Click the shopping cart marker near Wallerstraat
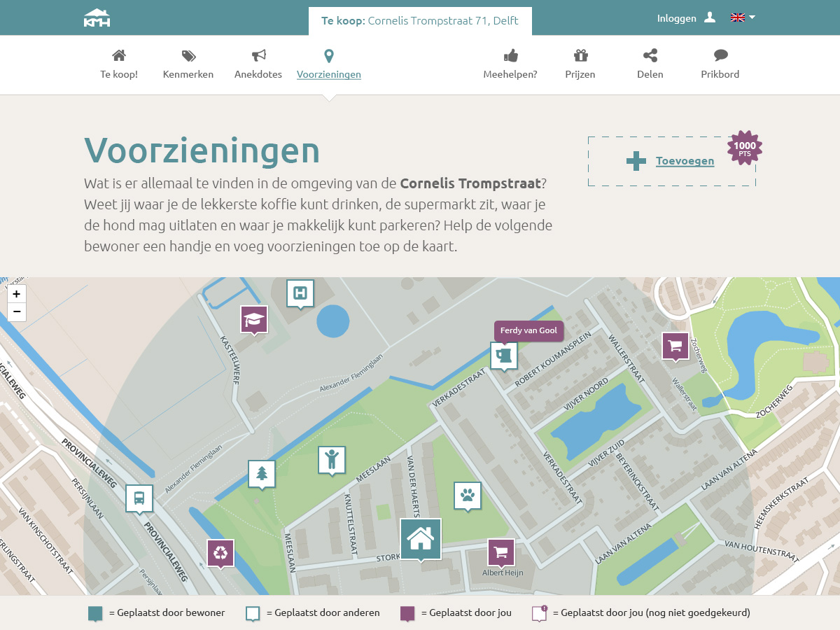Viewport: 840px width, 630px height. click(675, 346)
